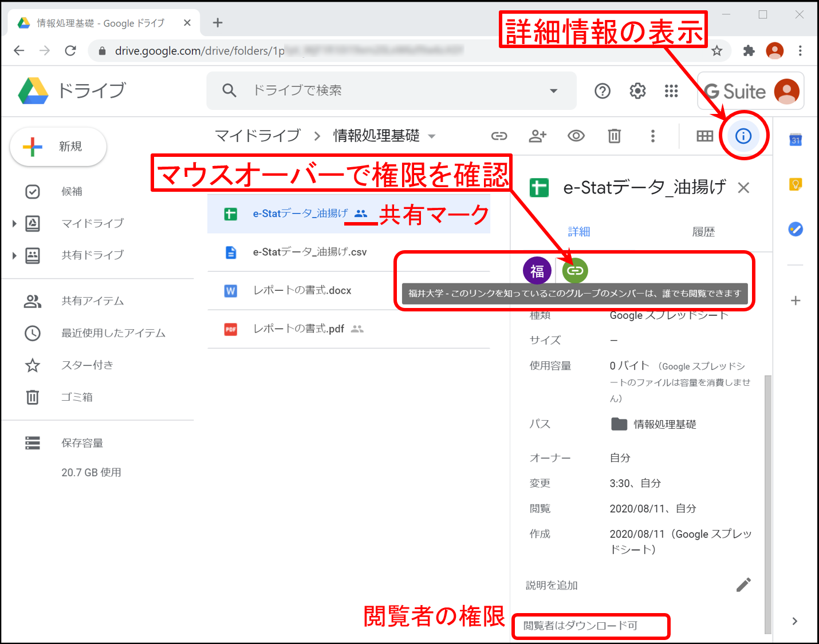Image resolution: width=819 pixels, height=644 pixels.
Task: Open the more actions three-dot menu
Action: click(652, 136)
